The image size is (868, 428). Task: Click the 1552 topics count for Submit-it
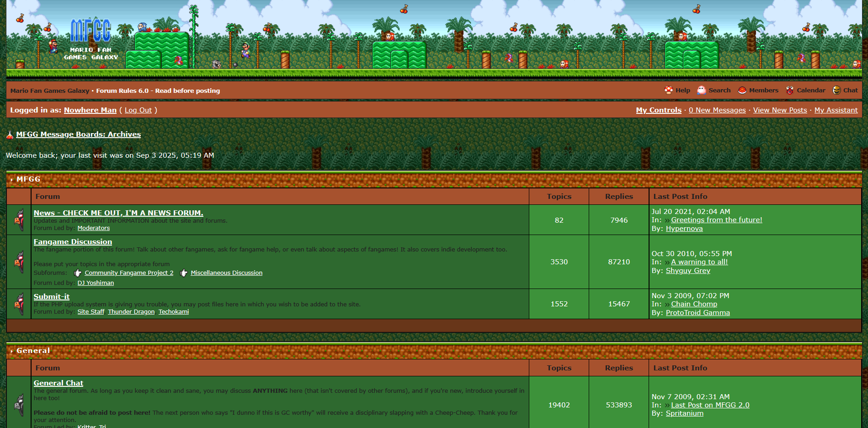pos(559,304)
